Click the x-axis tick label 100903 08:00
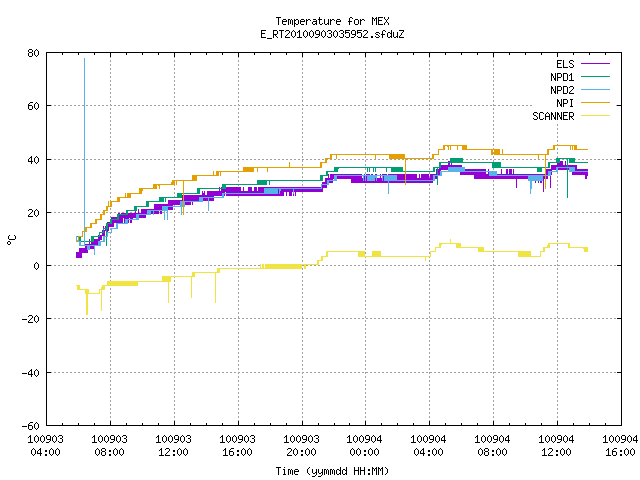 click(109, 446)
